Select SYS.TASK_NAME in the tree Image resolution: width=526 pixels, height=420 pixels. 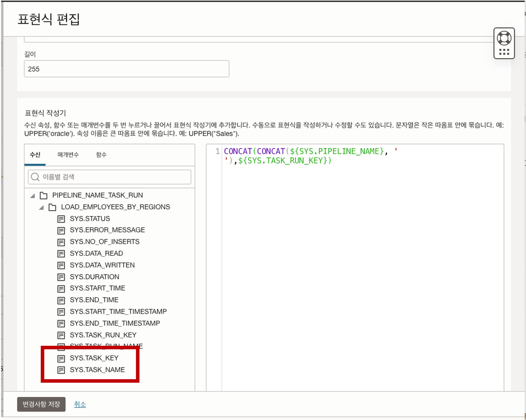click(97, 370)
